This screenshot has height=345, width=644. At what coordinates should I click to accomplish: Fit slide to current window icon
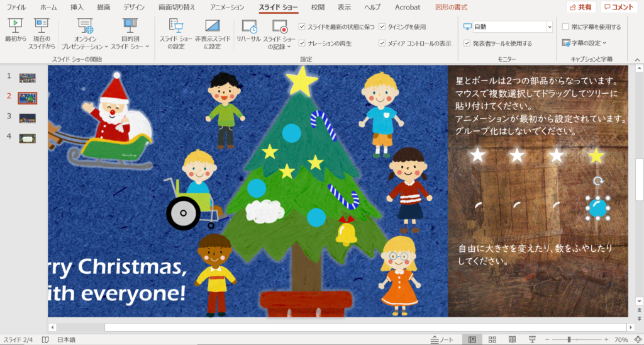tap(637, 340)
